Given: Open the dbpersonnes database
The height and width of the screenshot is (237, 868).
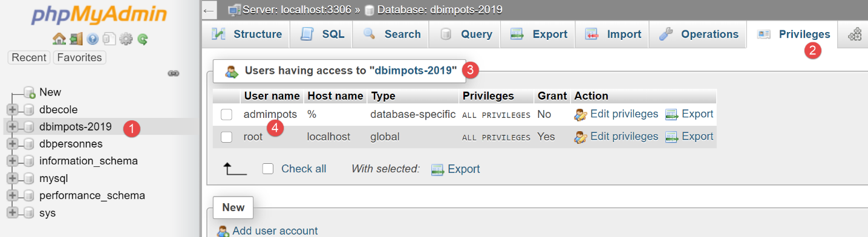Looking at the screenshot, I should click(x=71, y=144).
